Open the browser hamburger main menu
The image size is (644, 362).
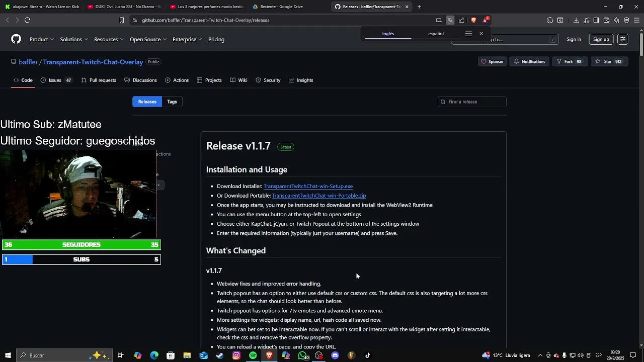(x=636, y=20)
